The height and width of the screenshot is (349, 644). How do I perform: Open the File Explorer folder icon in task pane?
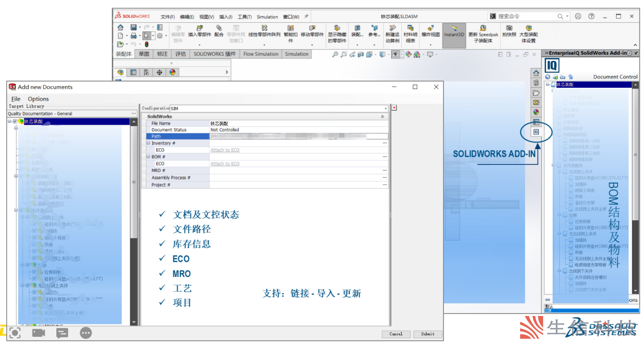point(536,93)
